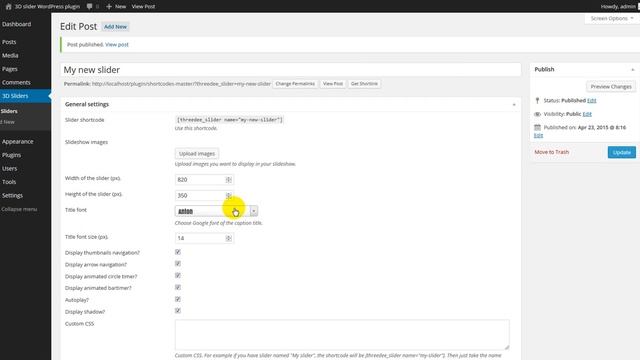The width and height of the screenshot is (640, 360).
Task: Adjust the Title font size stepper
Action: coord(229,238)
